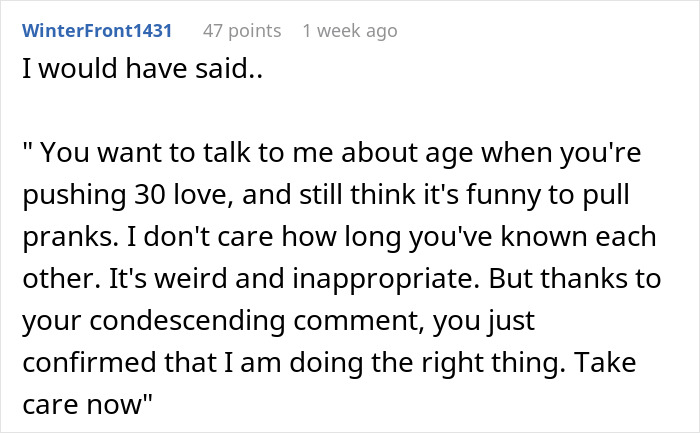Image resolution: width=700 pixels, height=433 pixels.
Task: Click the words "you just" after comment
Action: pos(484,321)
